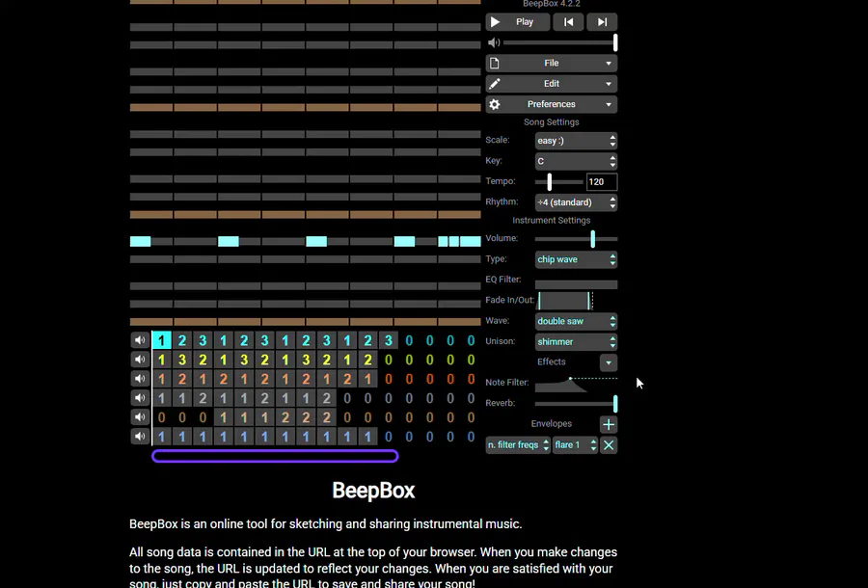Open the Edit menu

point(552,84)
